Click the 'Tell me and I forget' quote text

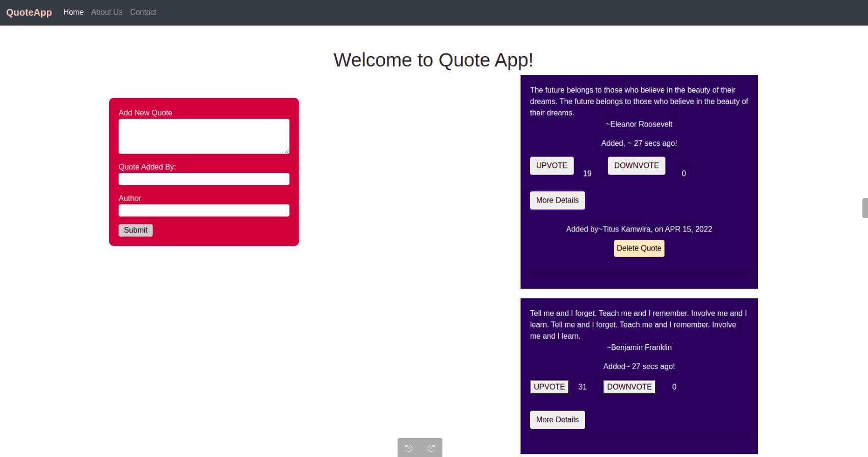(x=639, y=325)
